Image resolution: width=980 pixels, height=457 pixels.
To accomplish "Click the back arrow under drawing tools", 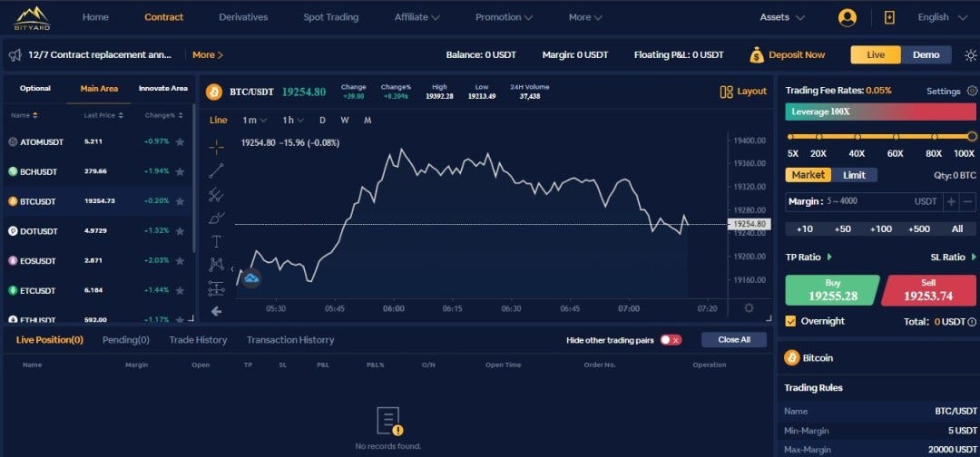I will (216, 311).
